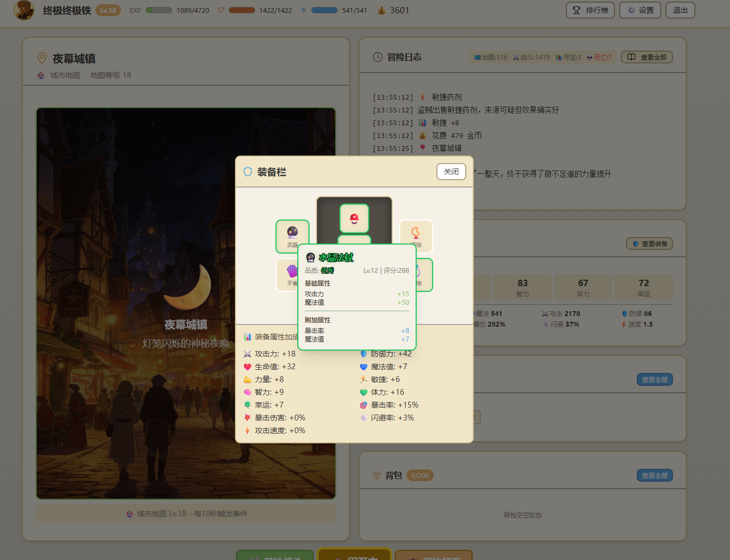Image resolution: width=730 pixels, height=560 pixels.
Task: Click the purple gloves equipment slot
Action: pyautogui.click(x=288, y=273)
